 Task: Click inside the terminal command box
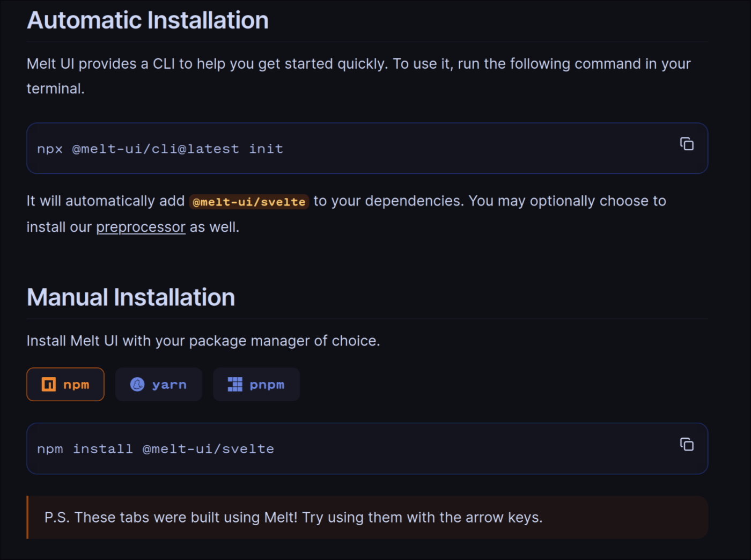coord(322,149)
